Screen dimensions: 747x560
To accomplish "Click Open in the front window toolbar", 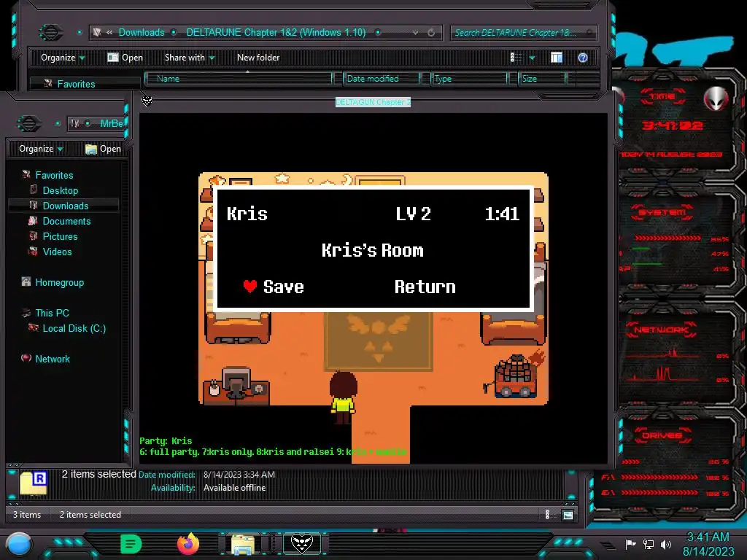I will click(103, 149).
